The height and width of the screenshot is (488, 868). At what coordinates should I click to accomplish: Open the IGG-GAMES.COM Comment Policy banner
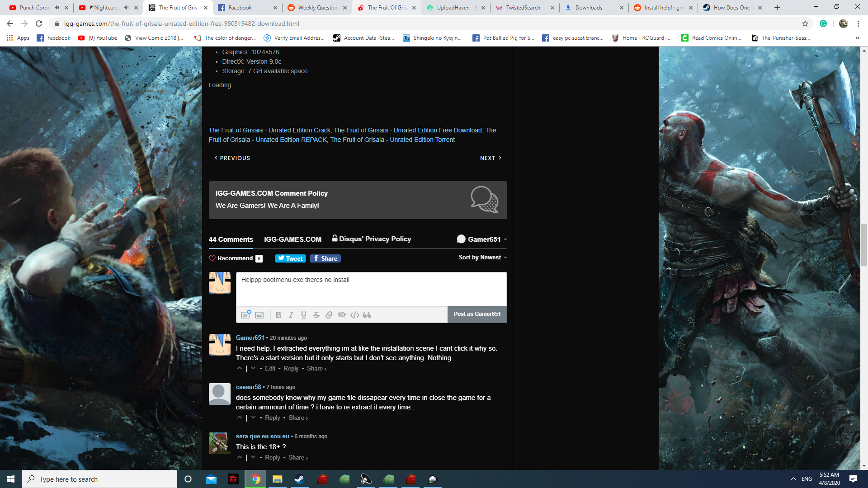[358, 200]
